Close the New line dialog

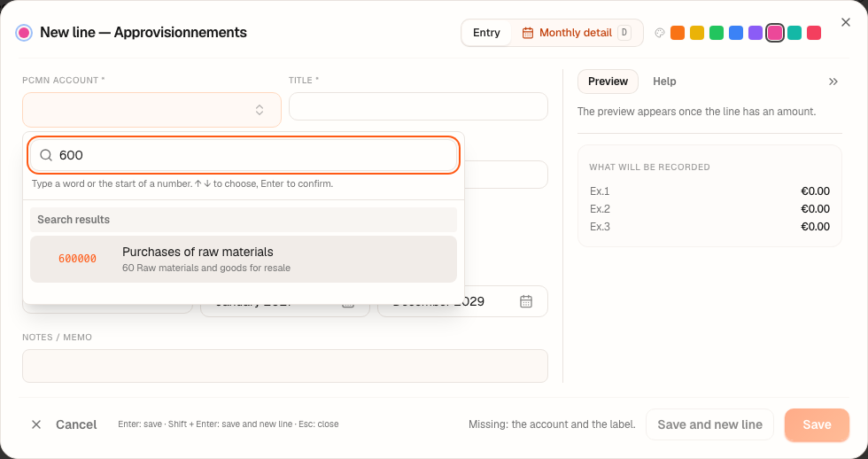click(x=845, y=22)
